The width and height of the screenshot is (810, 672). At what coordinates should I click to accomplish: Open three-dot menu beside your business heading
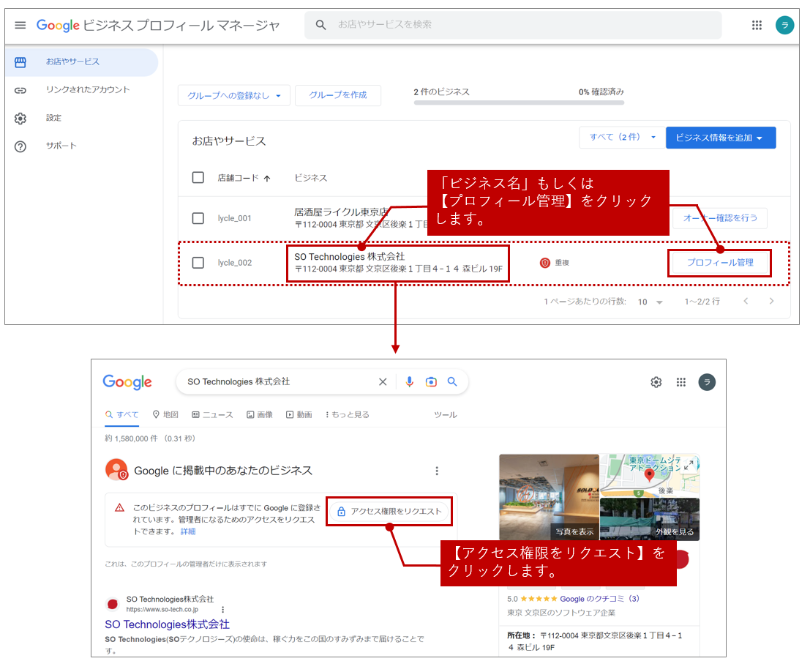pyautogui.click(x=437, y=471)
